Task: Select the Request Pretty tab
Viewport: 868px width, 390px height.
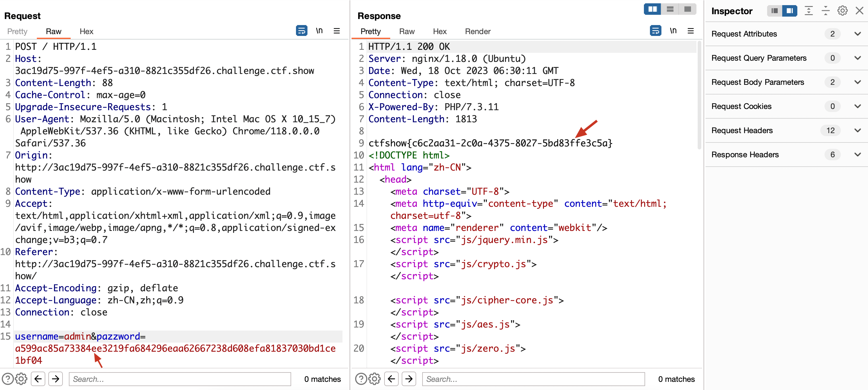Action: (17, 31)
